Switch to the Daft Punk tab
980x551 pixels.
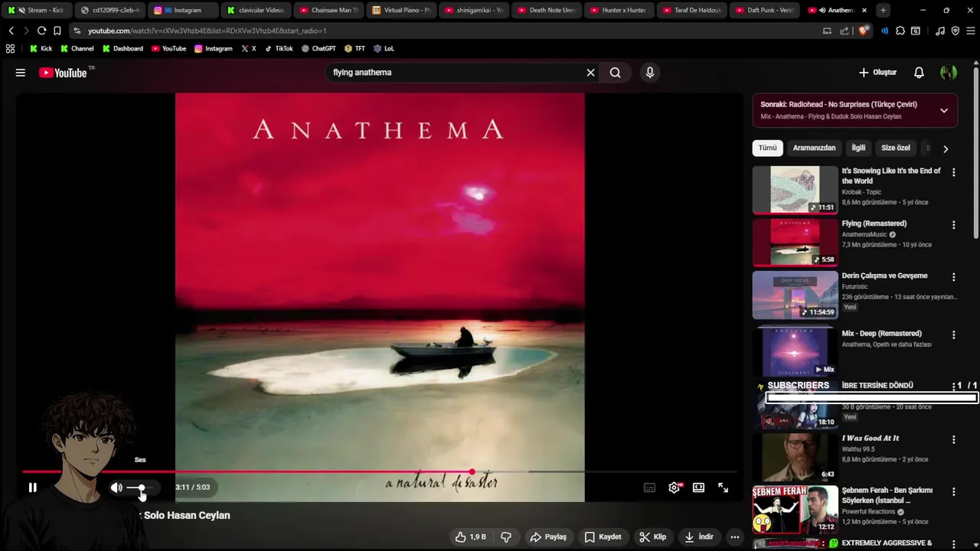(765, 10)
